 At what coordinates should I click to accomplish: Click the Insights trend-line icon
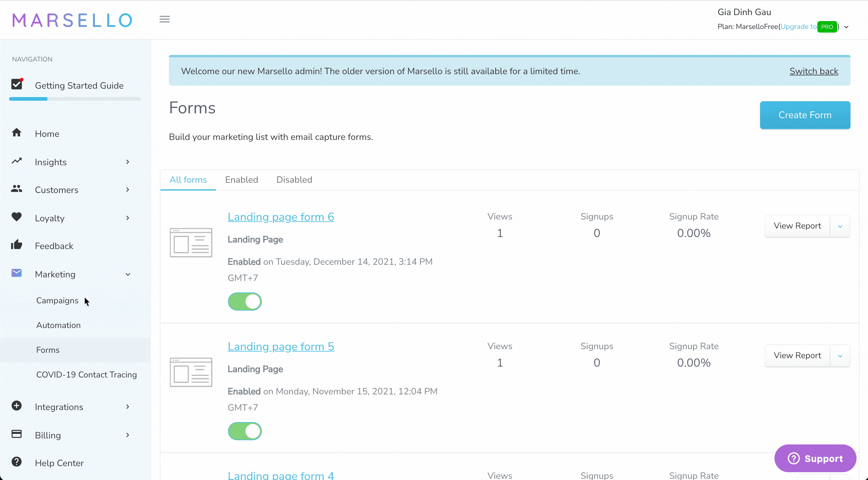[17, 161]
